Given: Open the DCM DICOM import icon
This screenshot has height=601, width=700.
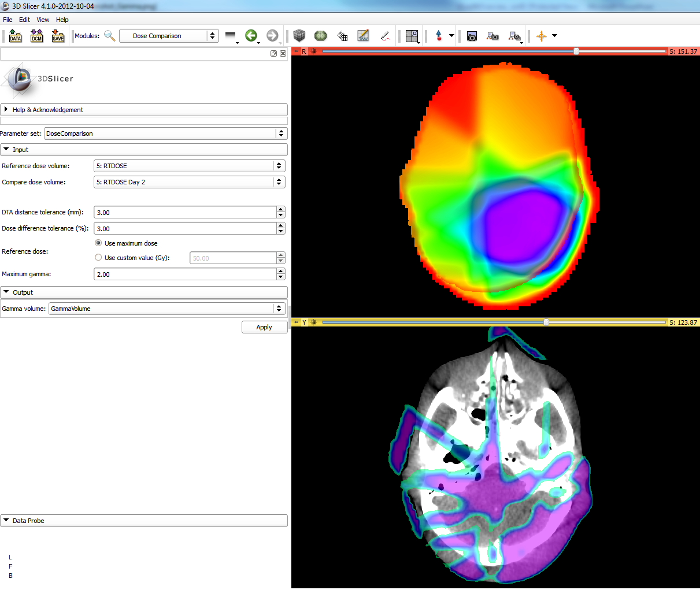Looking at the screenshot, I should 37,36.
